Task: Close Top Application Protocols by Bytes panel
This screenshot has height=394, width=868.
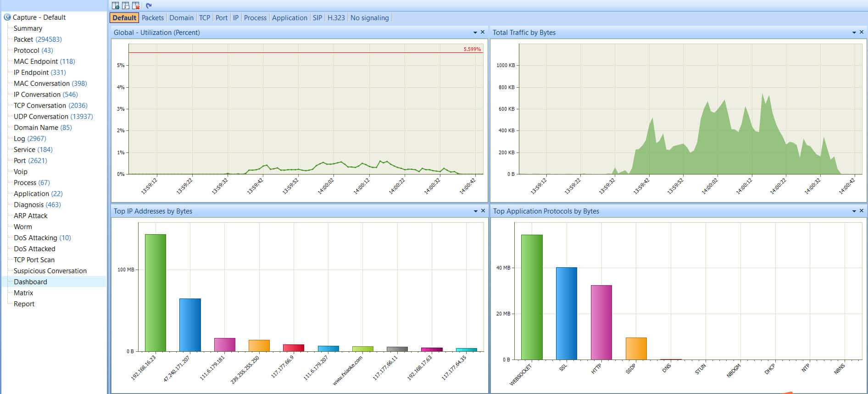Action: click(x=862, y=211)
